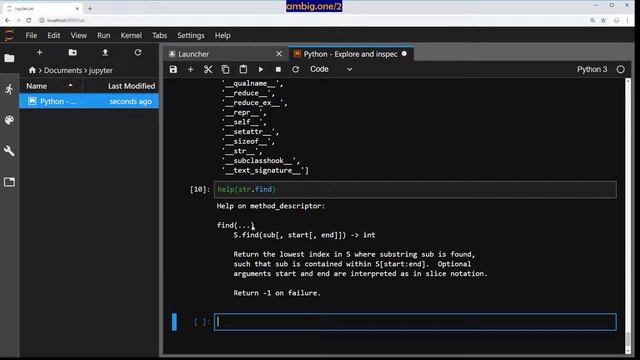Create a new folder in file browser

point(73,52)
